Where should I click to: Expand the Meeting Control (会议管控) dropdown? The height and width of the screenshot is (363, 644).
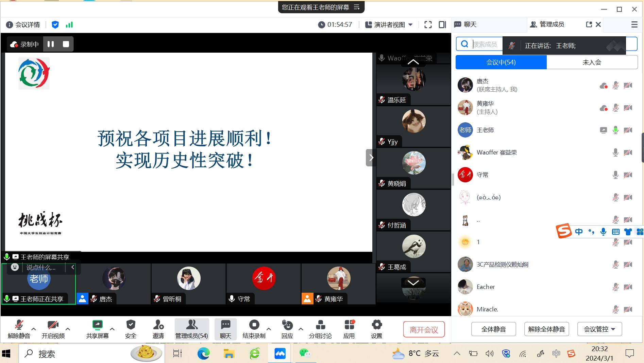point(599,329)
